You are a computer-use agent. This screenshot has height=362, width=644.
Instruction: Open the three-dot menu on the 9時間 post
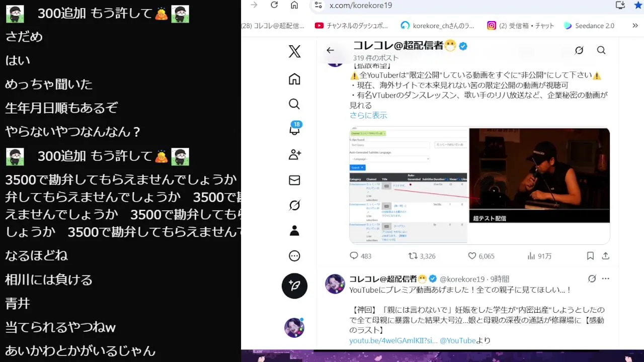(606, 279)
